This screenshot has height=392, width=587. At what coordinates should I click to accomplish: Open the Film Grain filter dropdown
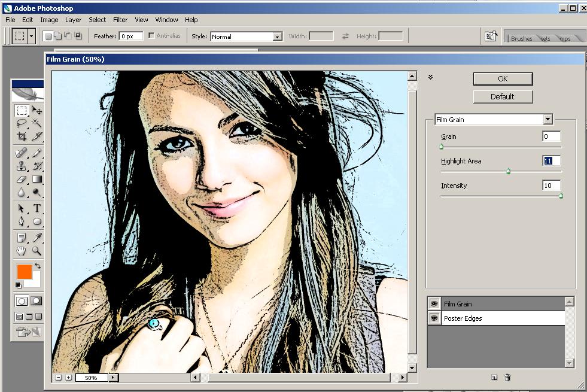tap(548, 120)
